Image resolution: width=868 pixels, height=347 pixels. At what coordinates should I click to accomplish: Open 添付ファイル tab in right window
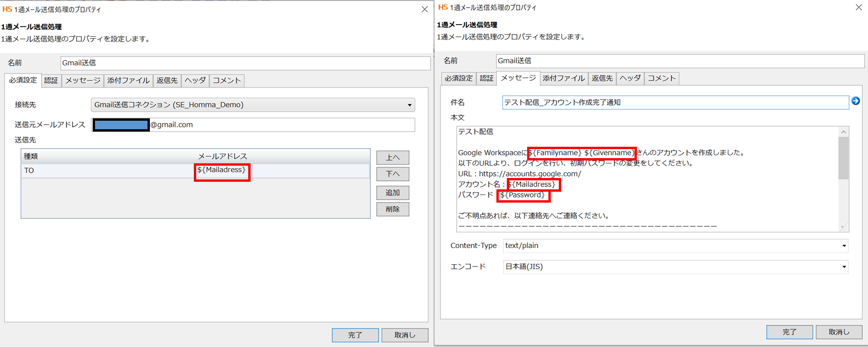point(564,79)
